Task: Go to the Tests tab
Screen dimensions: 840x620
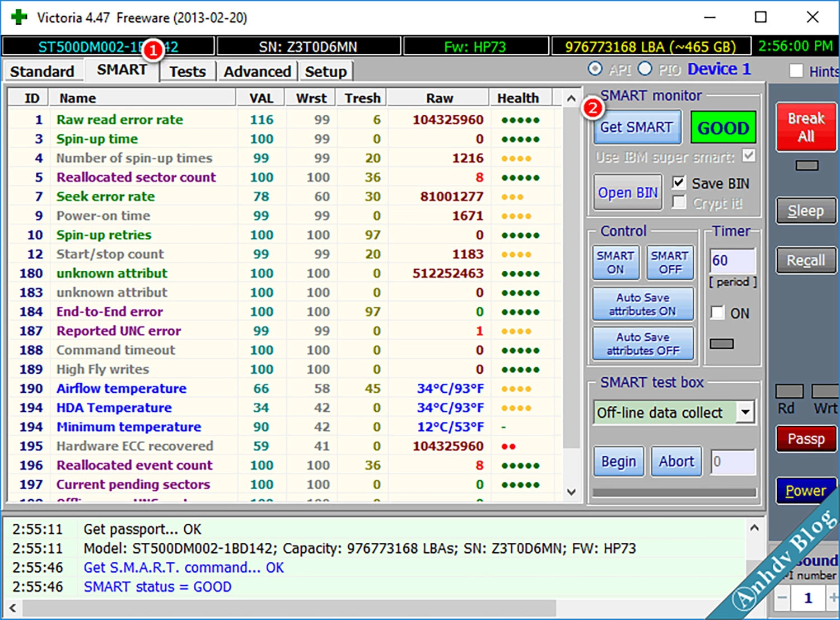Action: click(188, 72)
